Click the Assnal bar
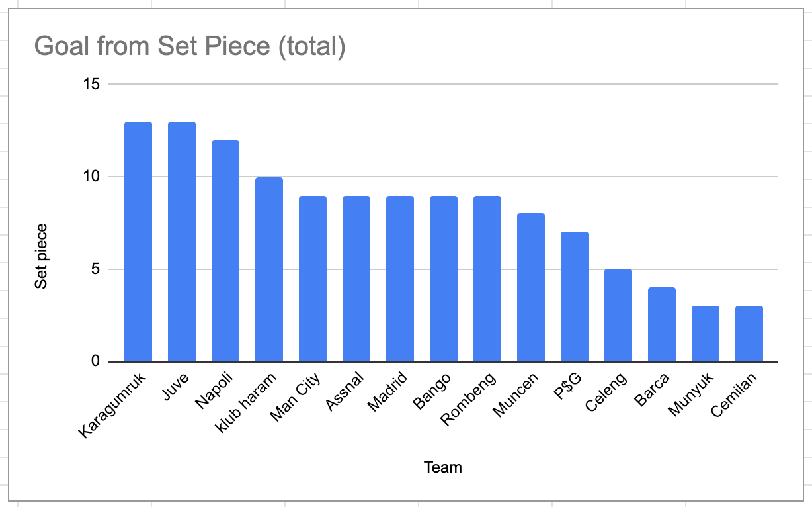The image size is (812, 507). coord(356,279)
